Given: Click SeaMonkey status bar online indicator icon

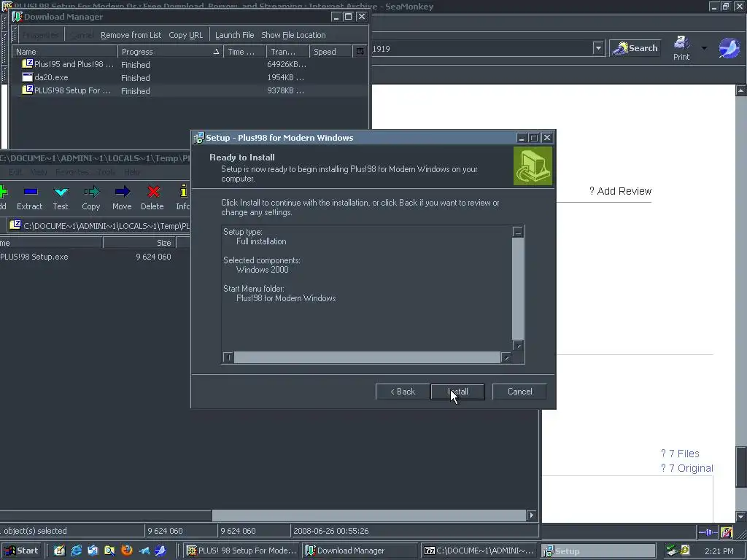Looking at the screenshot, I should tap(708, 532).
